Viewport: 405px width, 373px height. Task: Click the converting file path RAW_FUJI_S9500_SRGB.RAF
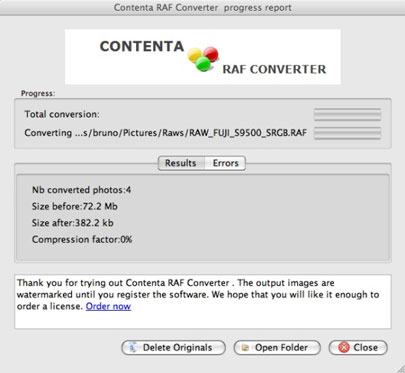[x=165, y=133]
